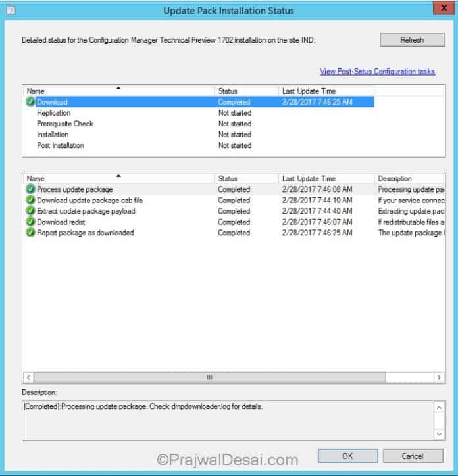Click Completed status of Download redist row
This screenshot has width=458, height=476.
tap(234, 222)
